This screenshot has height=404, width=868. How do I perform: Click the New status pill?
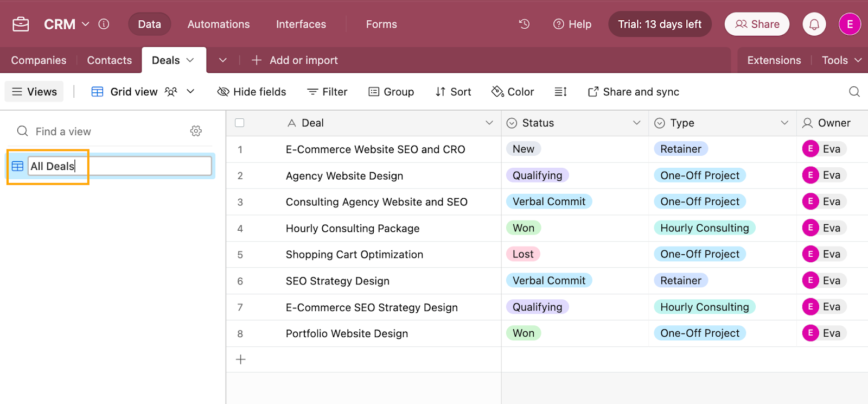524,149
